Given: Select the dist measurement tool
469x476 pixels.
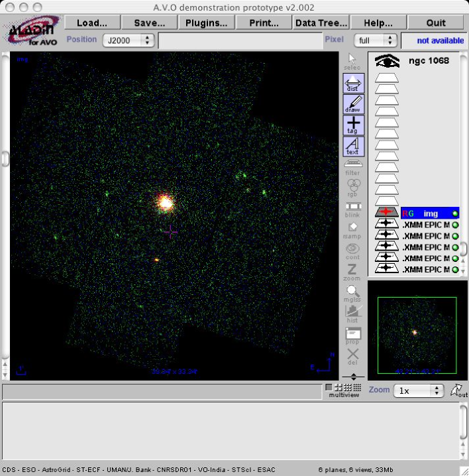Looking at the screenshot, I should pyautogui.click(x=353, y=83).
